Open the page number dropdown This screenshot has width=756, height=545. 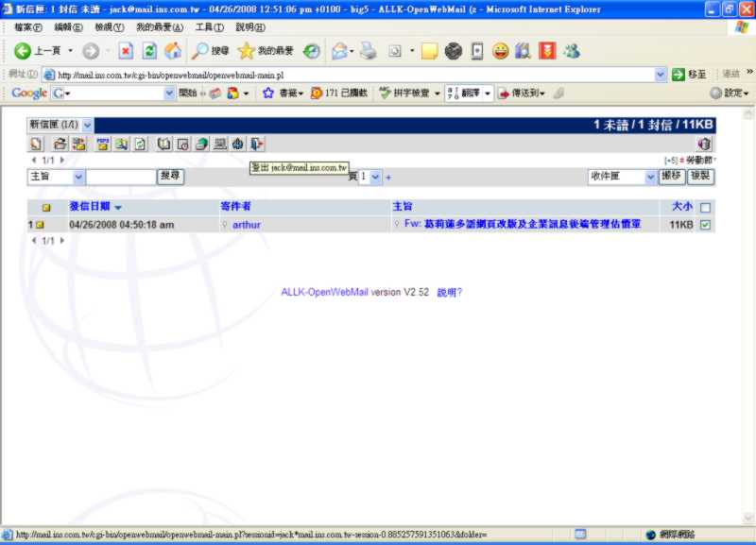[x=375, y=177]
